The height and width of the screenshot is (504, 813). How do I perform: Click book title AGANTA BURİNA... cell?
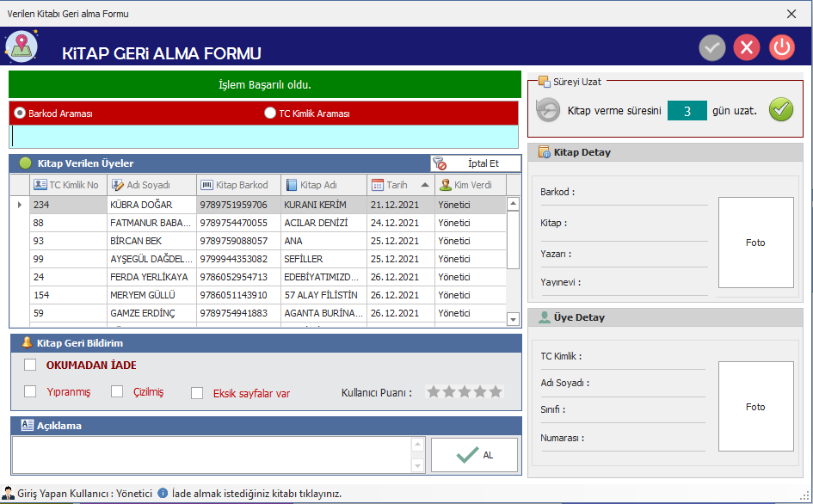(x=324, y=313)
